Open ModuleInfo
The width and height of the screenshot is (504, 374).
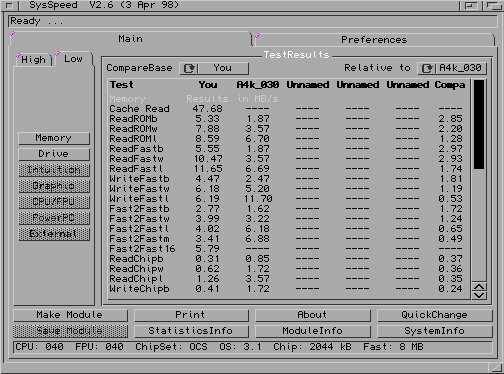pos(313,331)
